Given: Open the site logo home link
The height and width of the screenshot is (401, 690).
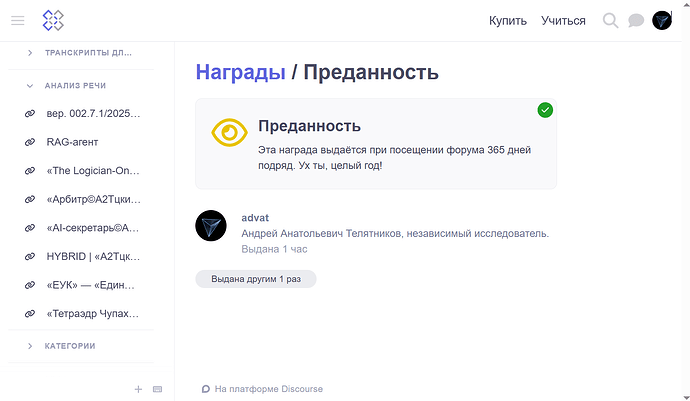Looking at the screenshot, I should click(x=53, y=20).
